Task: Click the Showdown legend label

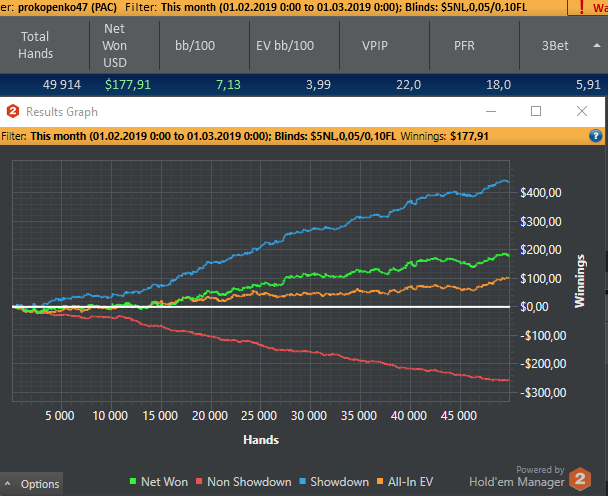Action: 339,482
